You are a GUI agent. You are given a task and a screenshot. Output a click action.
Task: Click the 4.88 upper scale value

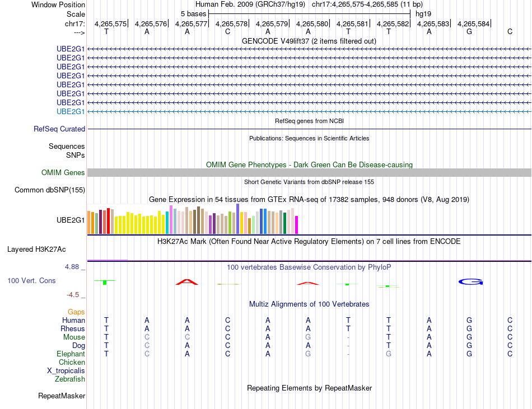point(72,267)
